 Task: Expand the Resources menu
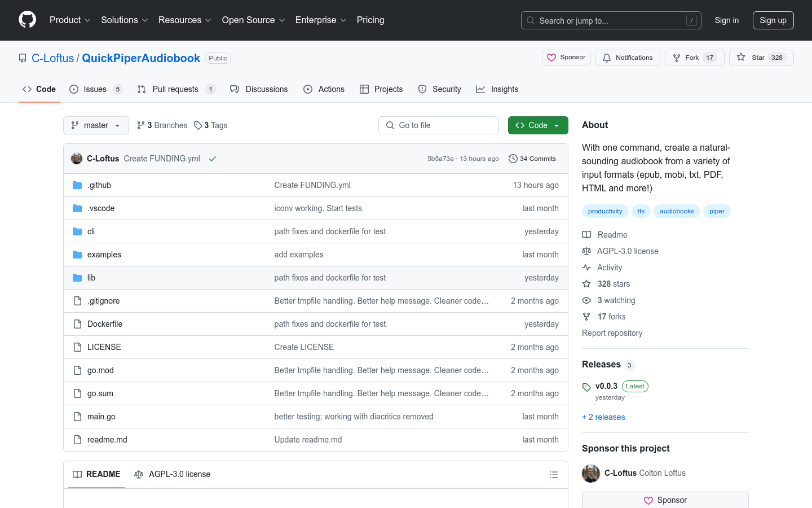[x=185, y=20]
